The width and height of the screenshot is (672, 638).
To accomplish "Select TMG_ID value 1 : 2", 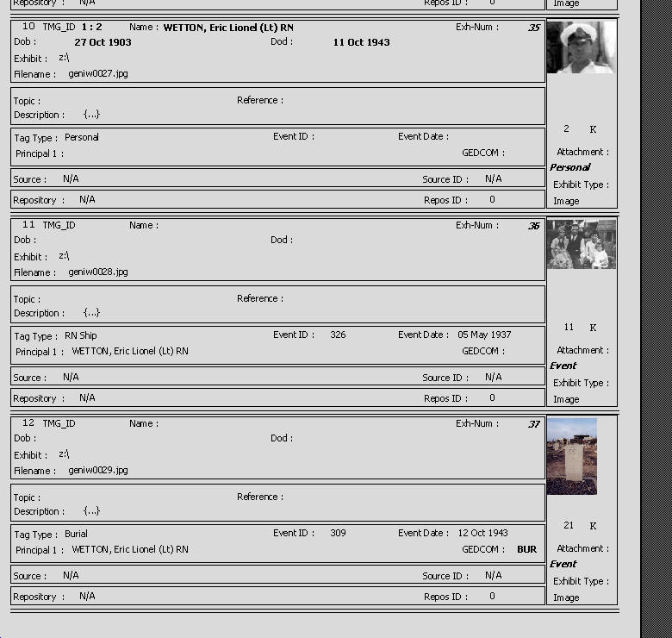I will [92, 27].
